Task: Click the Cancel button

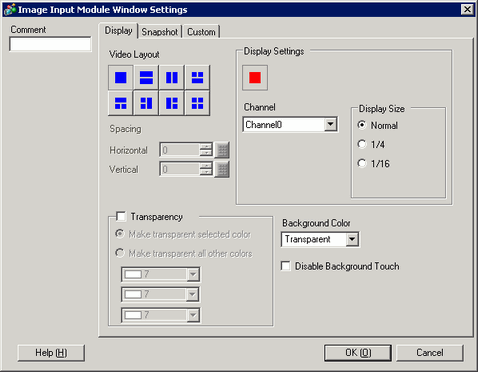Action: (430, 353)
